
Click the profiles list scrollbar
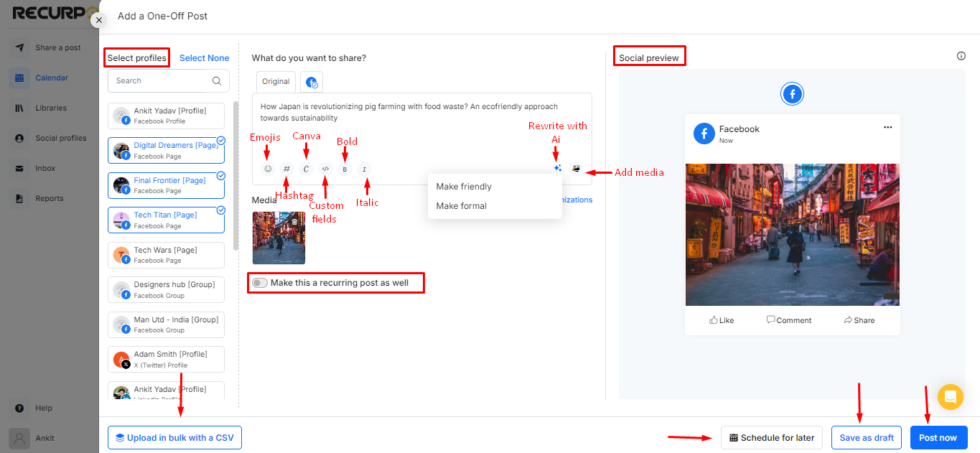[235, 176]
